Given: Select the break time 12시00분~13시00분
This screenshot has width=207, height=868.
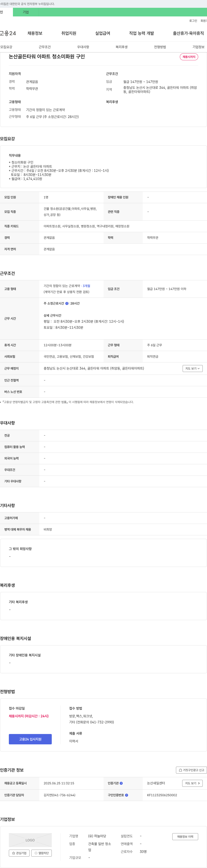Looking at the screenshot, I should 57,345.
